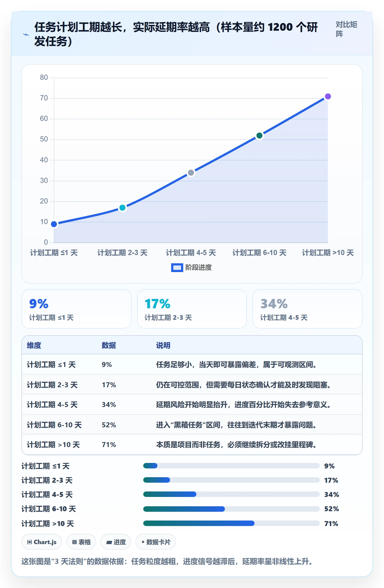Click the 34% progress bar

231,494
